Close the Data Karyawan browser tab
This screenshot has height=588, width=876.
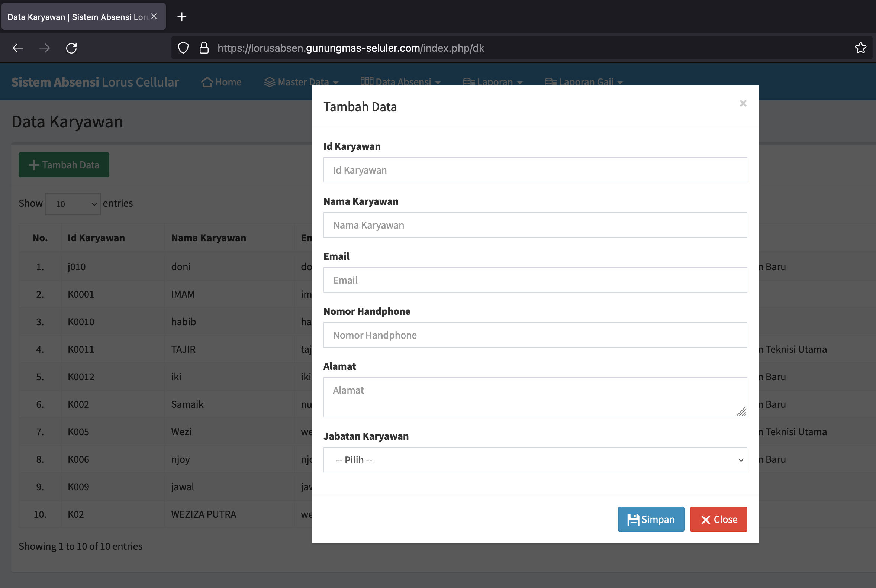(x=154, y=16)
